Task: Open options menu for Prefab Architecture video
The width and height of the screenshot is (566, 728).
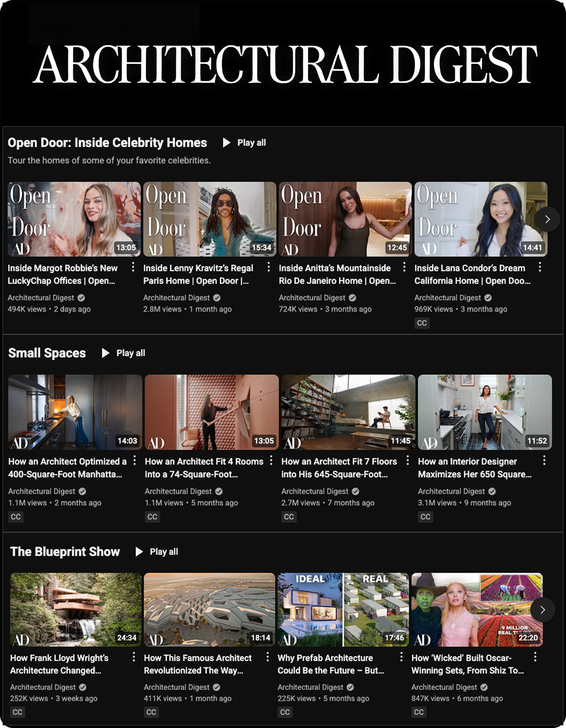Action: coord(401,656)
